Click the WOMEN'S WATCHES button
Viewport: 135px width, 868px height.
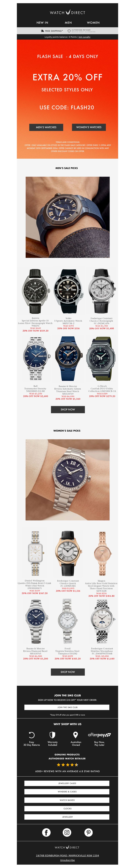pos(89,127)
